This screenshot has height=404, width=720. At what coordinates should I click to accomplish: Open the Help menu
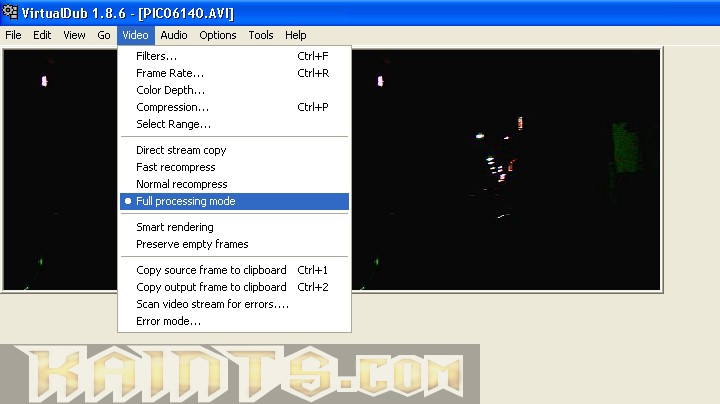point(295,35)
